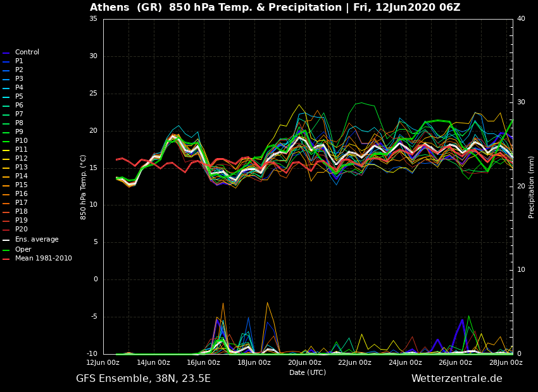Click the '5' temperature axis tick

(96, 242)
